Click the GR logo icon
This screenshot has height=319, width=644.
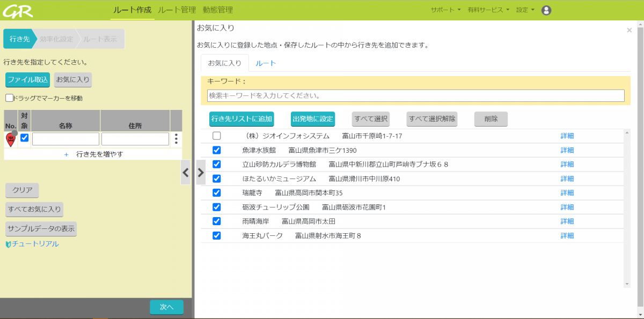[x=18, y=10]
